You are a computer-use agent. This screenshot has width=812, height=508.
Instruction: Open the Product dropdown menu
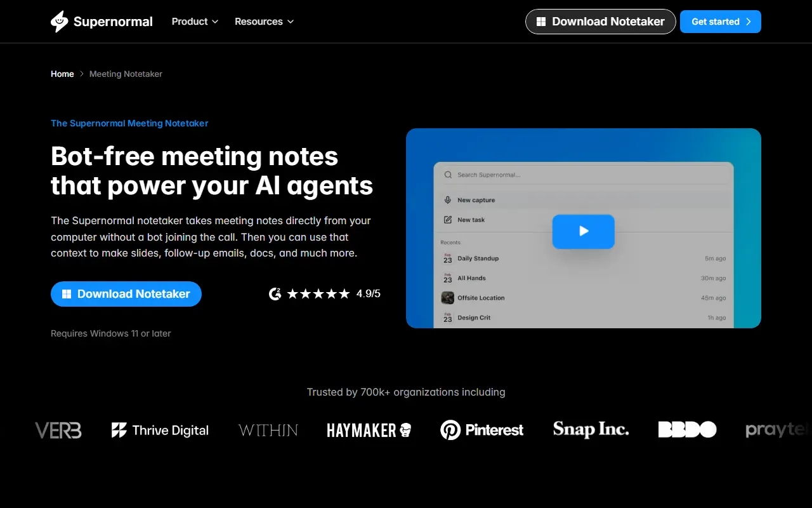[x=195, y=22]
